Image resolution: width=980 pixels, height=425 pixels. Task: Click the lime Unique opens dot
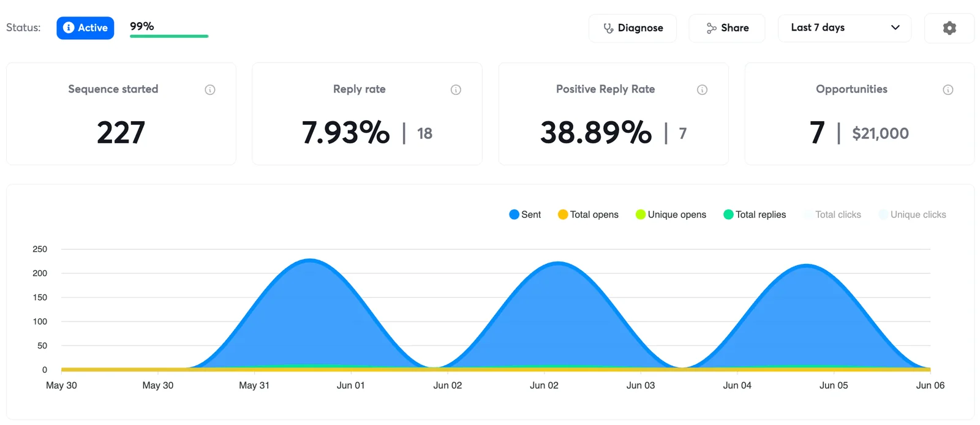click(x=641, y=214)
